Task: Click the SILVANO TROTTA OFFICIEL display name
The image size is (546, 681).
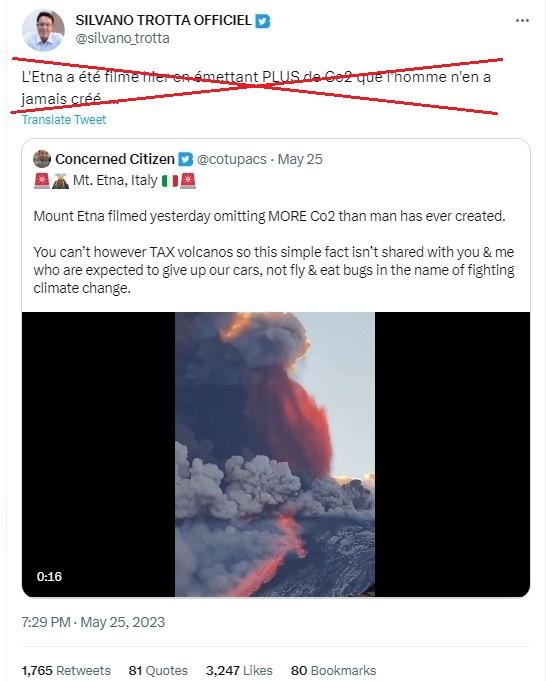Action: (163, 20)
